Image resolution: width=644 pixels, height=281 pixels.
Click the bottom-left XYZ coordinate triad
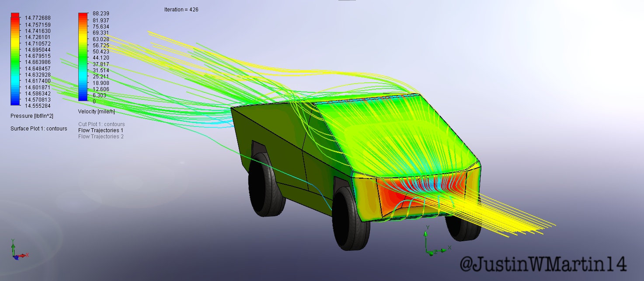17,251
